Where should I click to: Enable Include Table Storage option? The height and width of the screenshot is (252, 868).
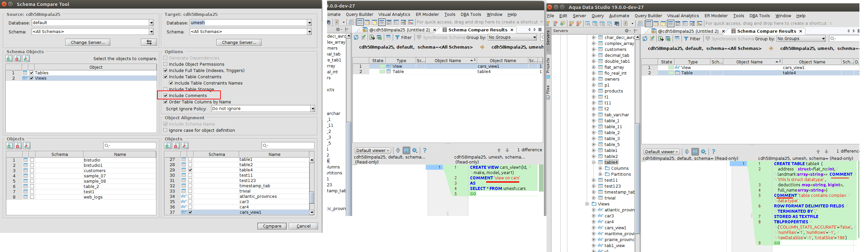pos(165,90)
